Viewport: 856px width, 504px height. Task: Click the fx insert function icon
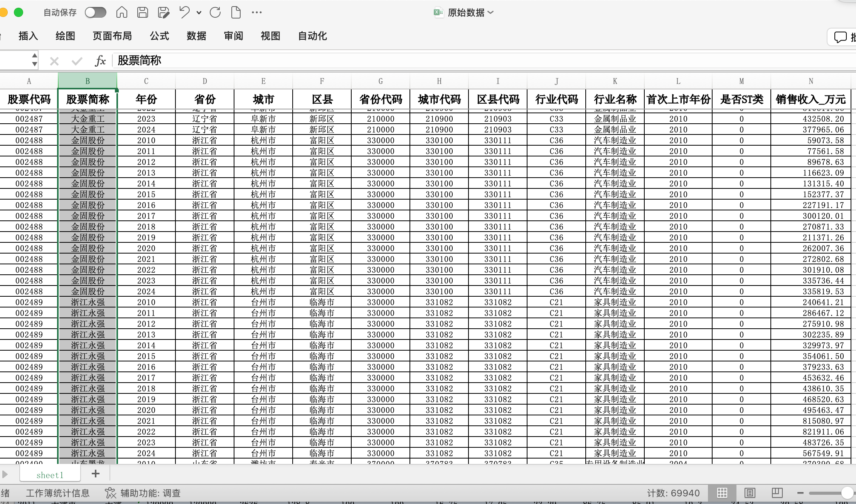100,60
